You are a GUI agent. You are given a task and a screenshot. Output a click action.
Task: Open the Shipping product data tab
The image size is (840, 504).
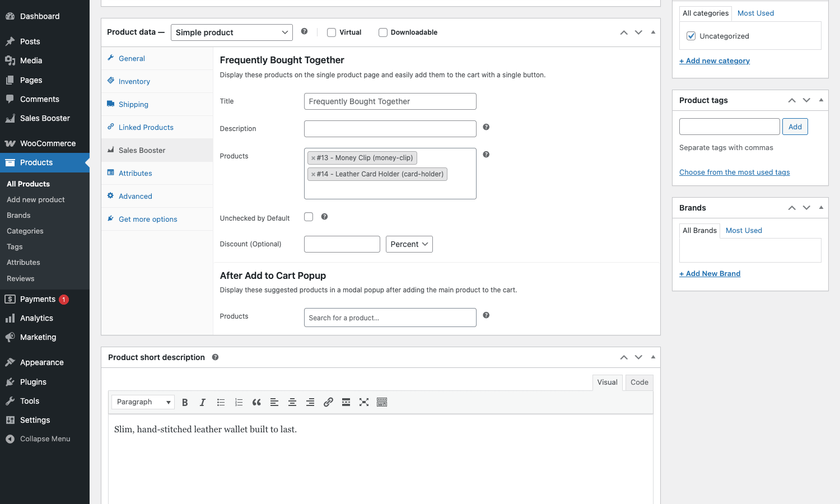point(157,104)
